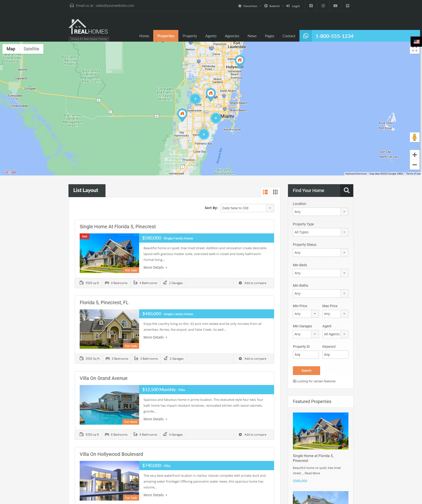
Task: Click the plus icon for $480,000 compare
Action: click(x=240, y=359)
